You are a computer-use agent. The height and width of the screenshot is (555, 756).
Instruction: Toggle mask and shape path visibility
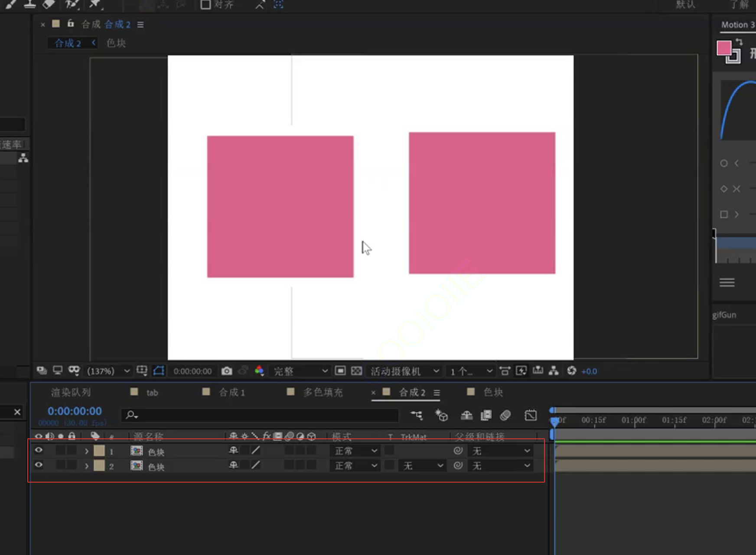coord(159,371)
